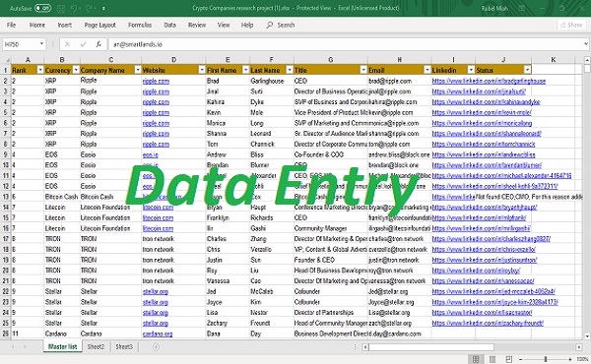The width and height of the screenshot is (591, 364).
Task: Click the cell containing Garlinghouse
Action: point(272,81)
